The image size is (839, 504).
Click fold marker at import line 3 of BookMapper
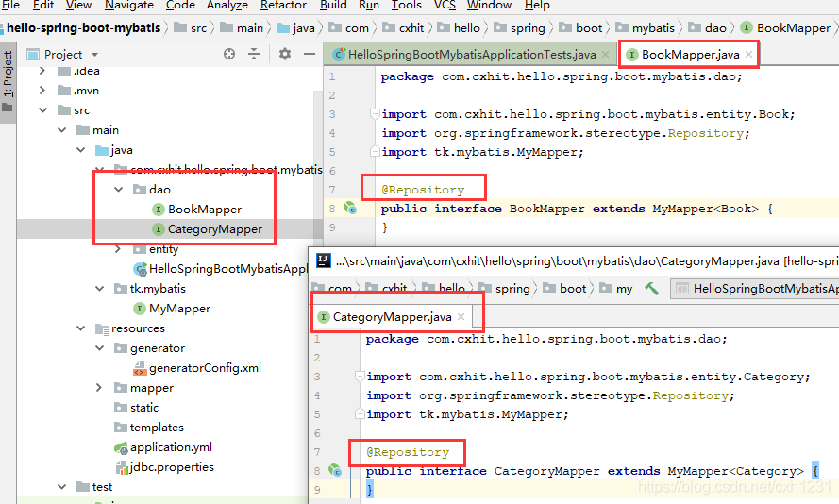tap(375, 114)
